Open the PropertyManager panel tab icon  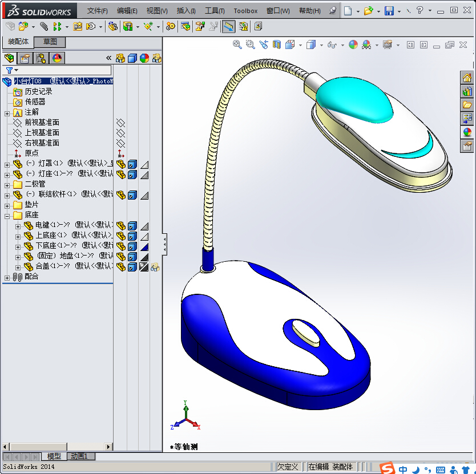click(25, 58)
